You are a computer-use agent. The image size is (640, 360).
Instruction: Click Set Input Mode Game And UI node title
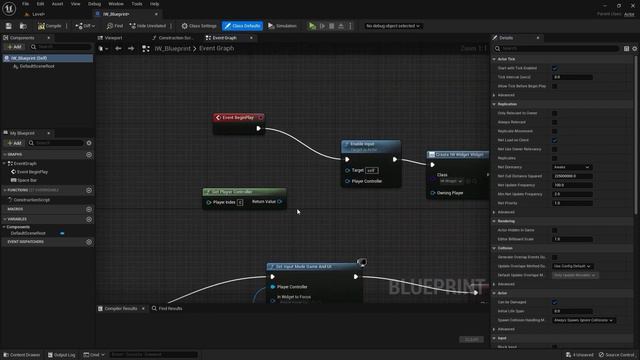pyautogui.click(x=303, y=267)
